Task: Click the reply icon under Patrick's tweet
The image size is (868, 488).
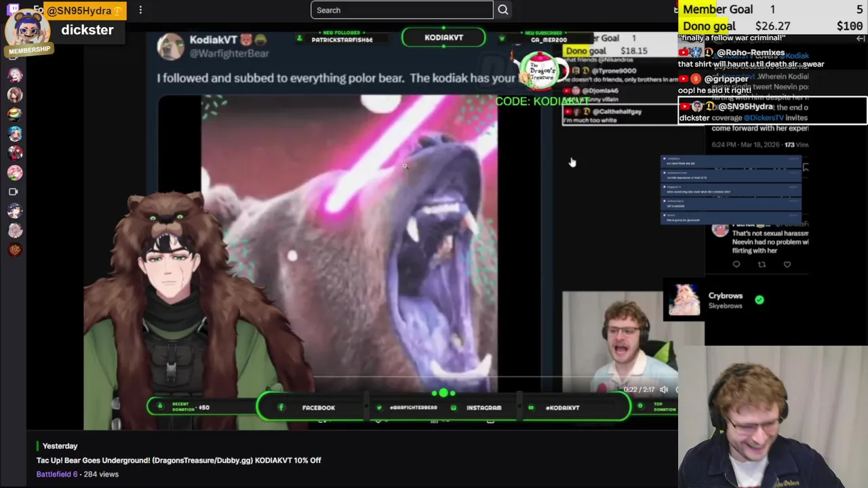Action: [736, 264]
